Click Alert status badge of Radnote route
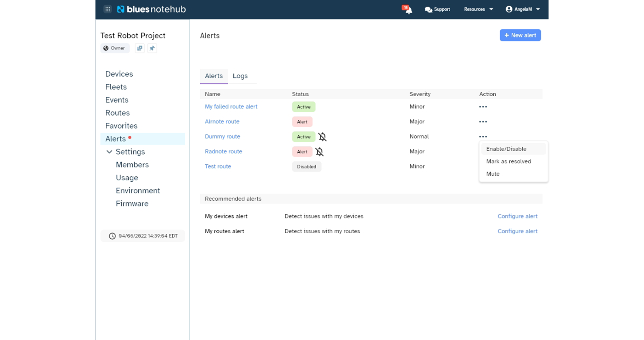Viewport: 644px width, 340px height. 302,152
